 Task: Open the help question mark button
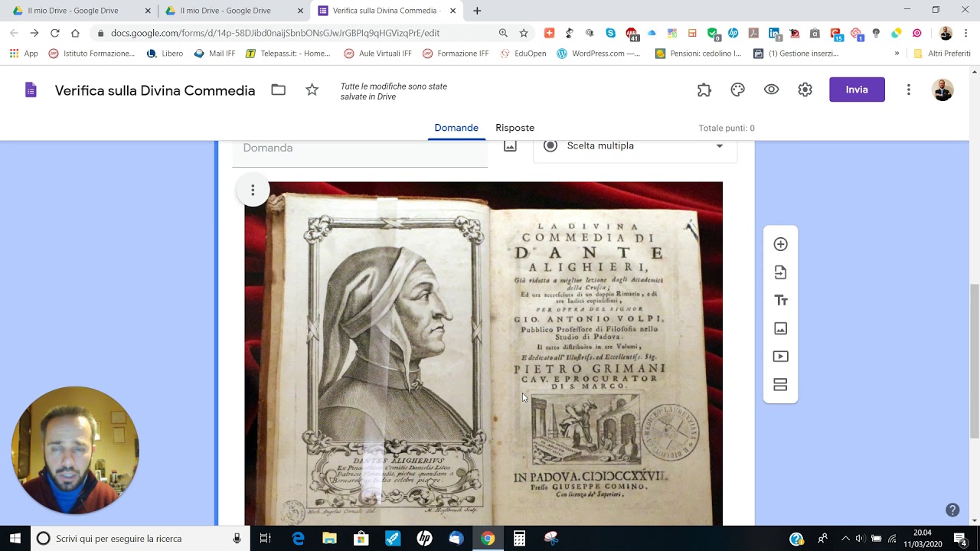pos(952,510)
